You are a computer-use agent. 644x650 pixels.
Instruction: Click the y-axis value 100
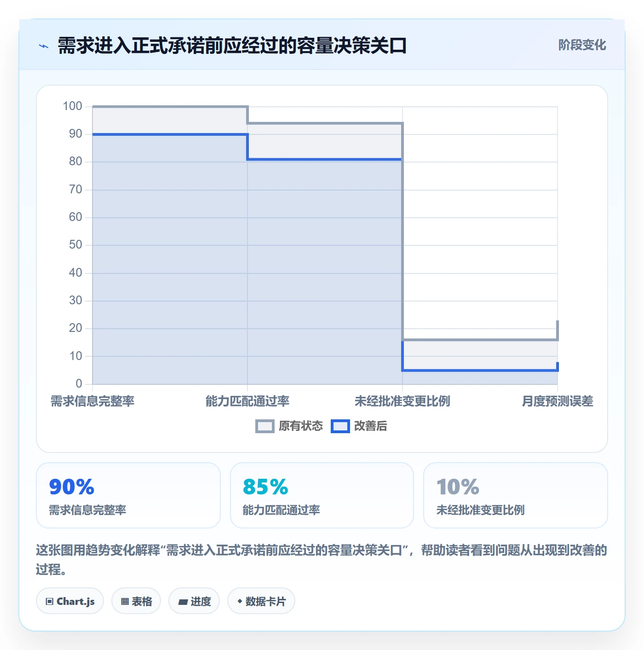click(x=72, y=106)
